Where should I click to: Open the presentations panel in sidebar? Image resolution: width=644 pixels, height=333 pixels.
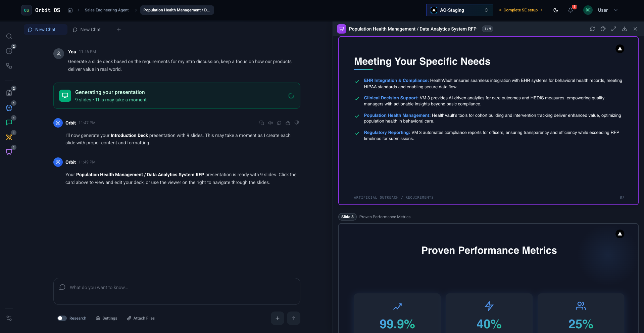[9, 152]
